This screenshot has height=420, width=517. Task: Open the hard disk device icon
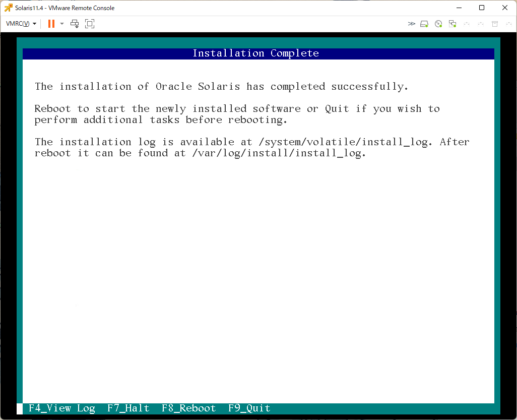424,24
